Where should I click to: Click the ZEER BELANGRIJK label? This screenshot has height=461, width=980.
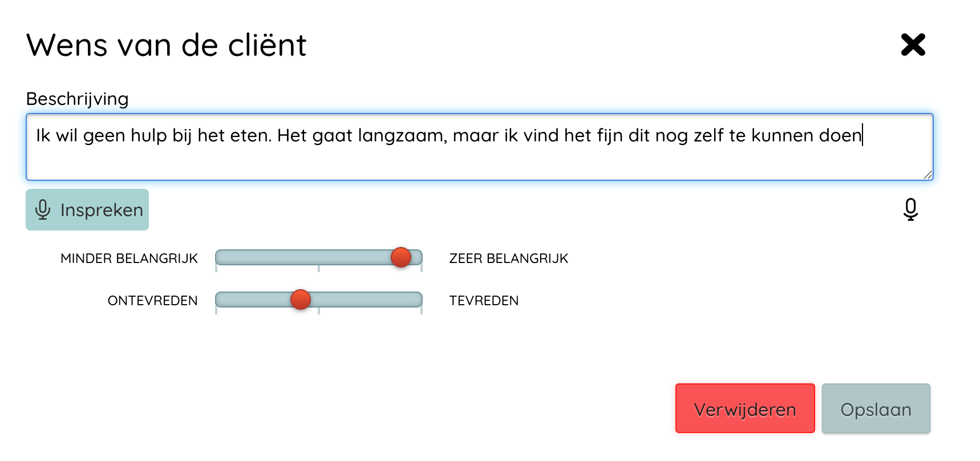click(x=508, y=258)
